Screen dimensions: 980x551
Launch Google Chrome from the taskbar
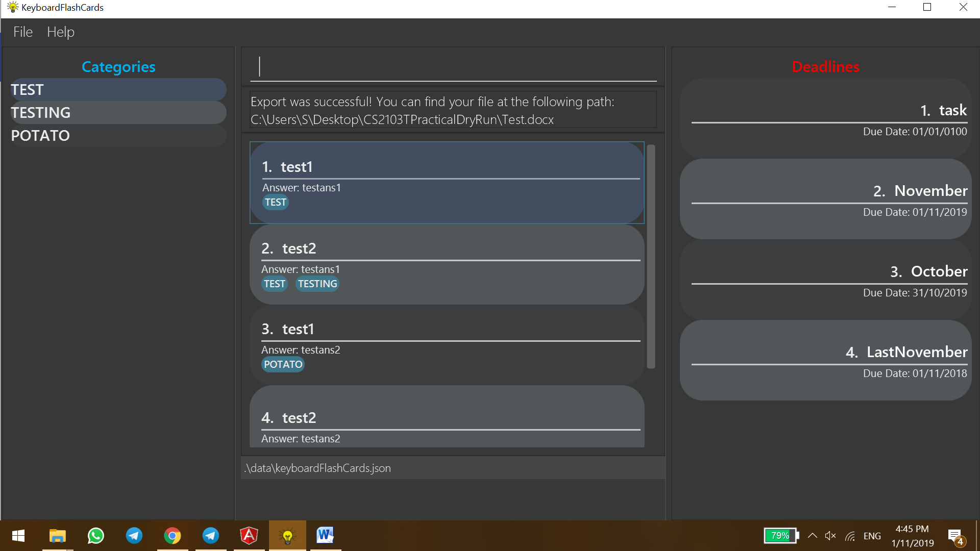tap(173, 536)
